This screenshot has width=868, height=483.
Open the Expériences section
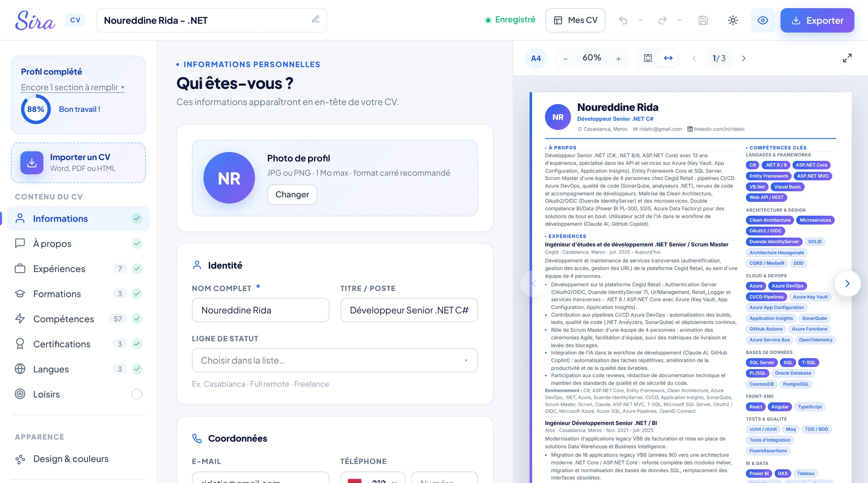click(78, 269)
